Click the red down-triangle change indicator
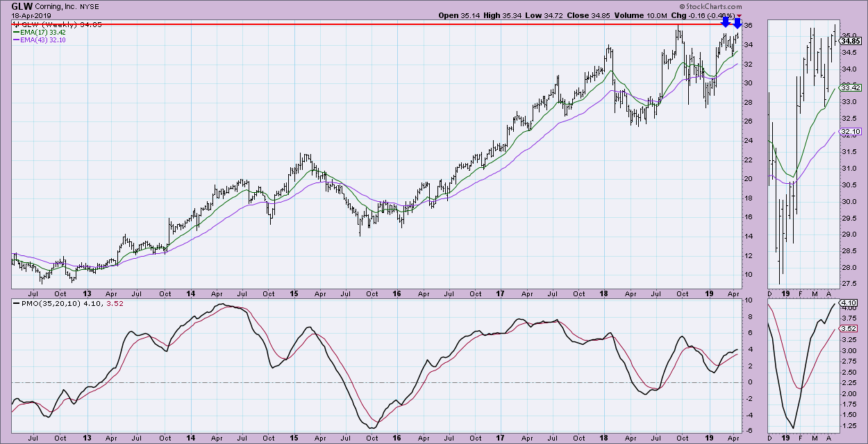The height and width of the screenshot is (444, 868). (739, 15)
